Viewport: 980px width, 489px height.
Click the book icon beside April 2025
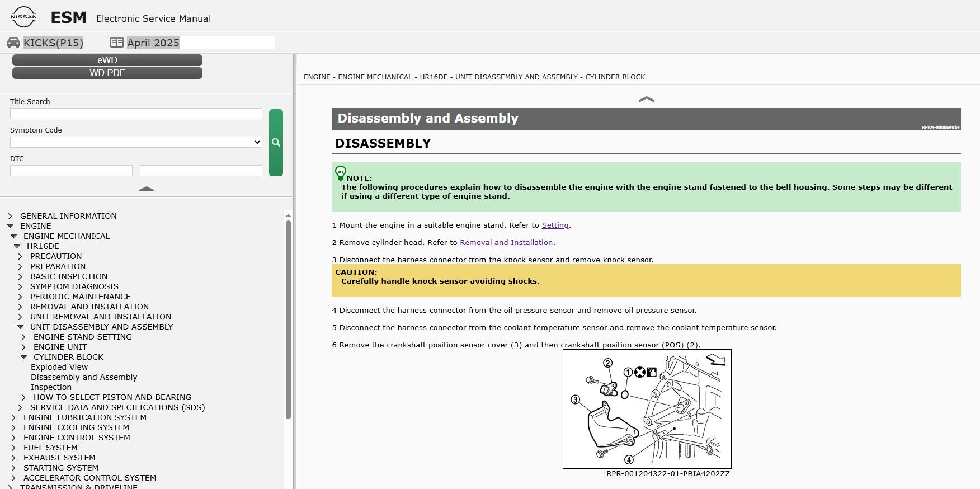[x=117, y=43]
